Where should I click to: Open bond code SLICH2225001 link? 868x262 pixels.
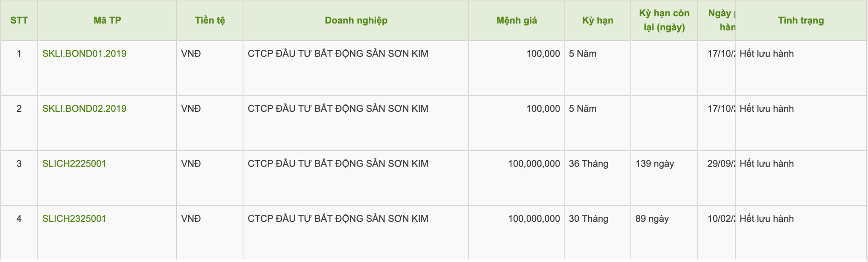(74, 163)
